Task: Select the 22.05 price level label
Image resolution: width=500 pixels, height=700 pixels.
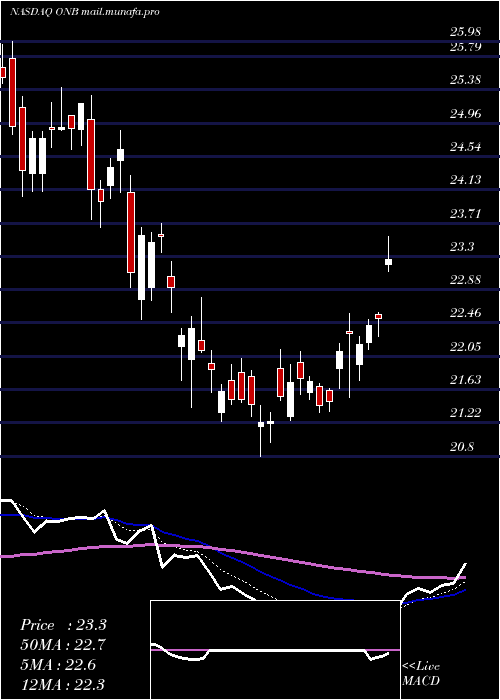Action: 466,346
